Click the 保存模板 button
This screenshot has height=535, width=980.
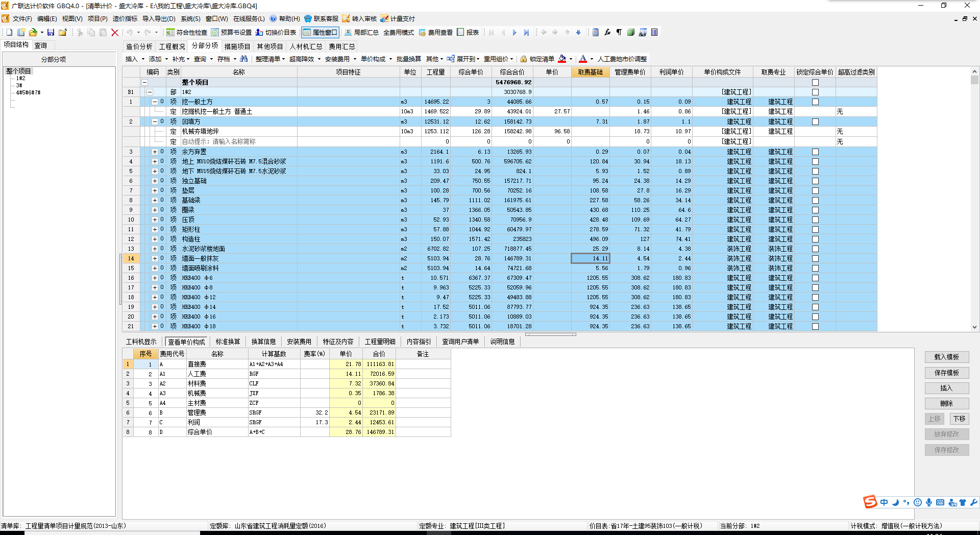pos(947,373)
